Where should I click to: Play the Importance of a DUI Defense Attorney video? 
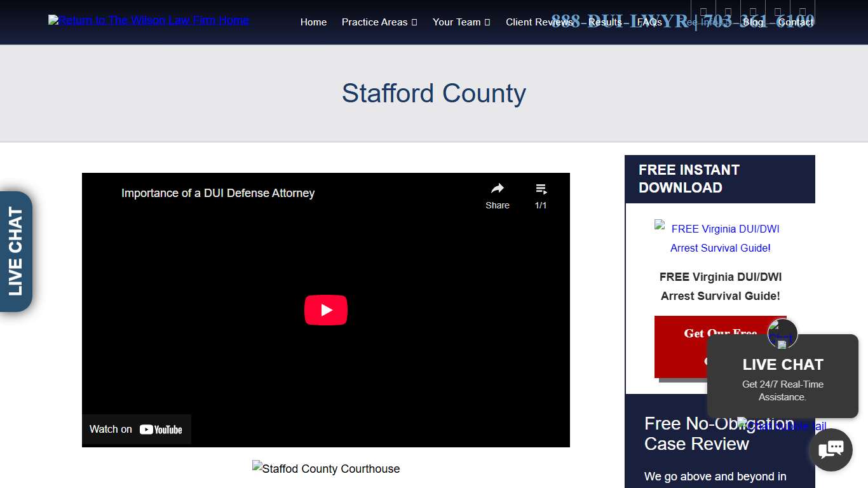point(326,309)
